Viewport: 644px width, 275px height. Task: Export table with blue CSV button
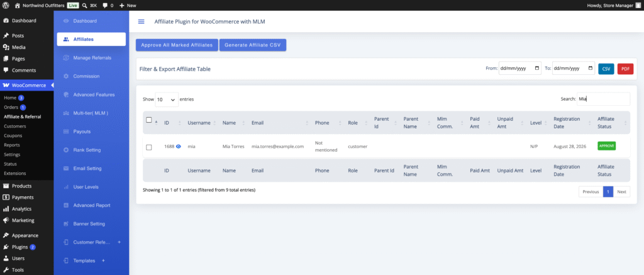(x=606, y=69)
